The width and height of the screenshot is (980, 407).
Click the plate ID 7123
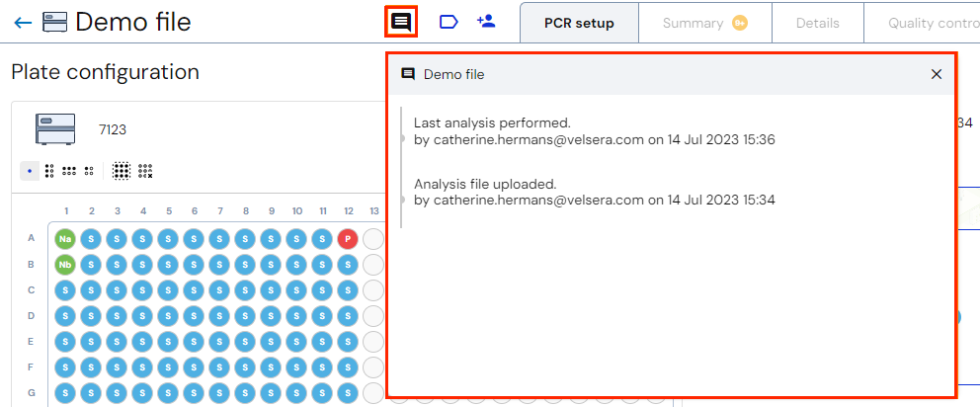(x=113, y=130)
